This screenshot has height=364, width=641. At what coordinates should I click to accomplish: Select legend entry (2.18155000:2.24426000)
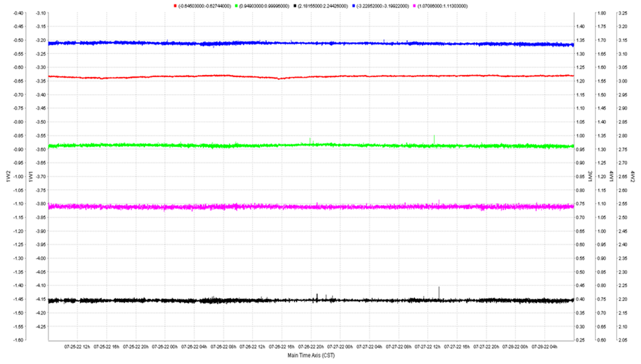[x=324, y=6]
